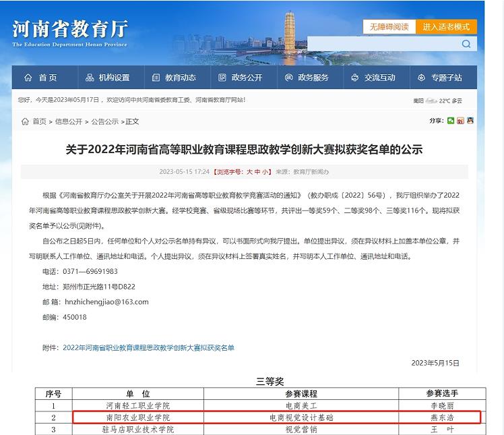This screenshot has width=504, height=435.
Task: Click the icon beside 交流互动
Action: (x=355, y=78)
